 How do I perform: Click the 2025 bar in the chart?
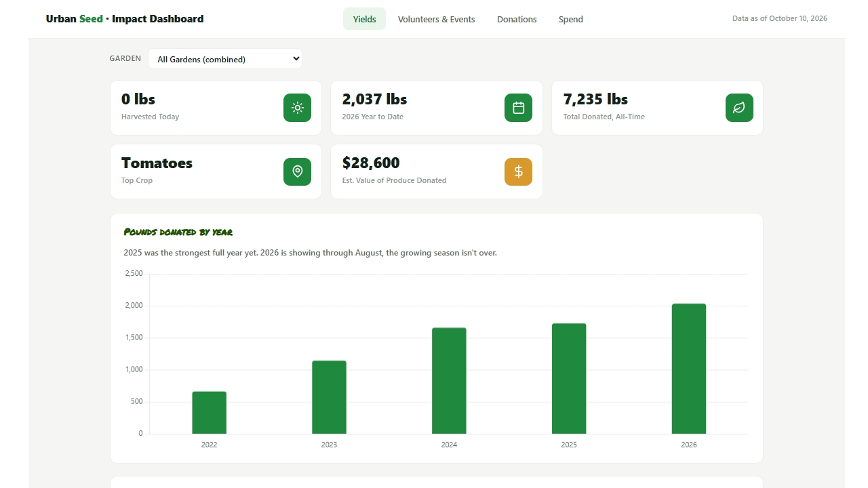(569, 378)
